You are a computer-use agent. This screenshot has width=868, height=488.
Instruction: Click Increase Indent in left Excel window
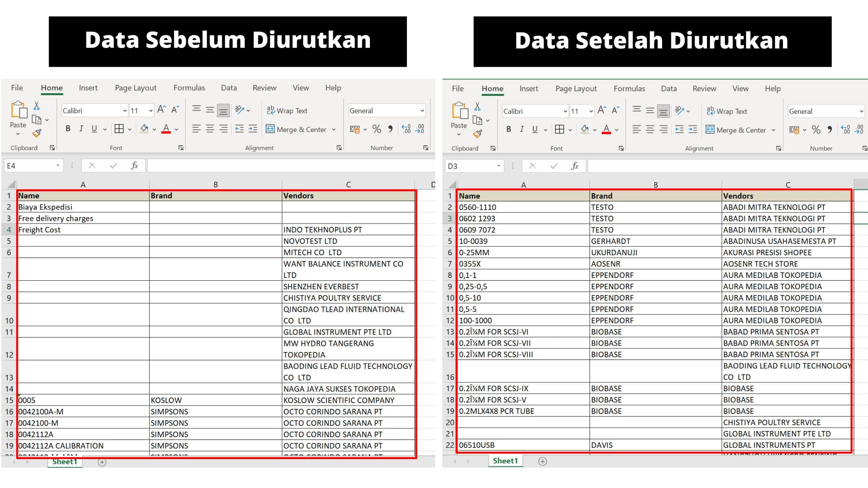coord(253,129)
